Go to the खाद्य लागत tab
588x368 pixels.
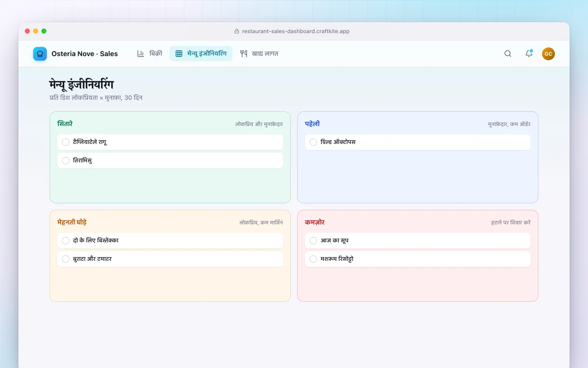coord(259,54)
